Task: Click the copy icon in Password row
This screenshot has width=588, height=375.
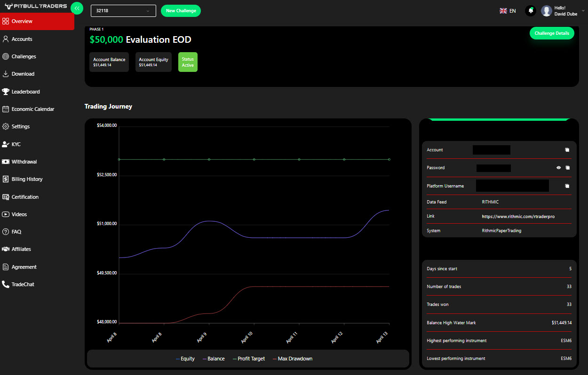Action: point(567,168)
